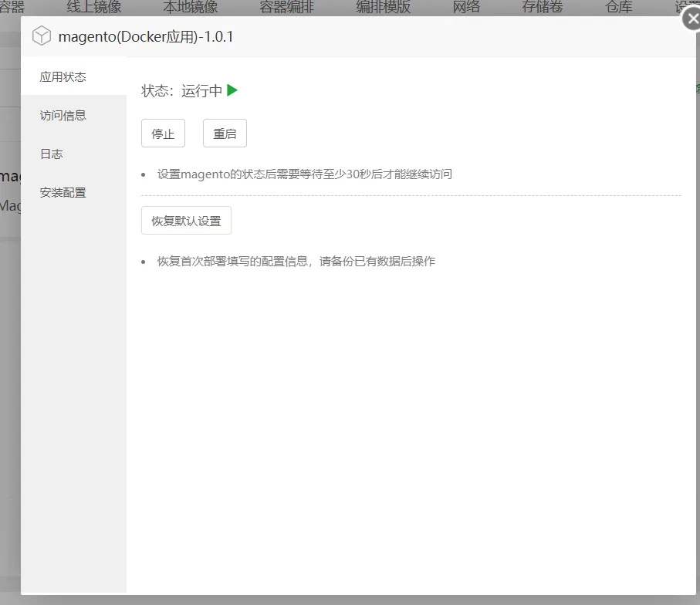700x605 pixels.
Task: Open 仓库 tab in background page
Action: 619,7
